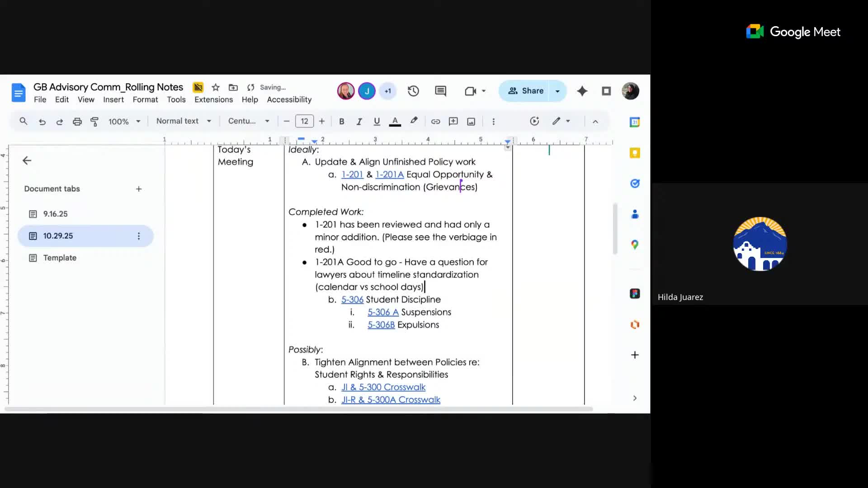Star the GB Advisory Comm document
Screen dimensions: 868x488
216,87
